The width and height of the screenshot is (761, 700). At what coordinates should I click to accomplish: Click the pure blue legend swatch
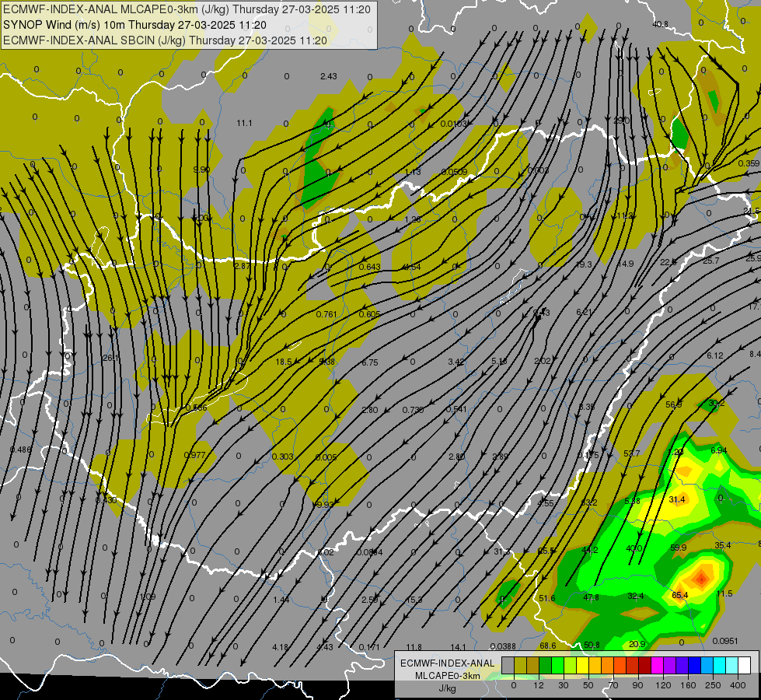(x=695, y=666)
